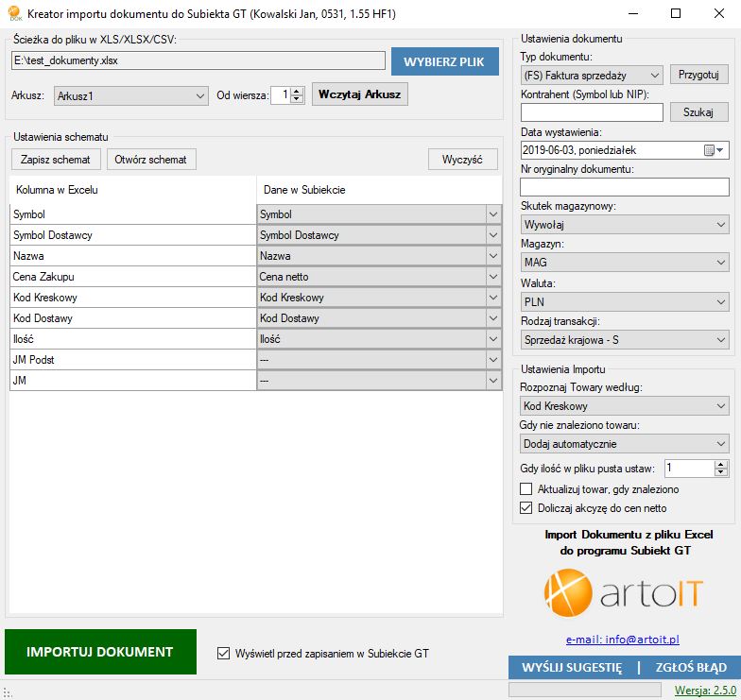Open the 'Typ dokumentu' dropdown
This screenshot has width=741, height=700.
point(592,75)
